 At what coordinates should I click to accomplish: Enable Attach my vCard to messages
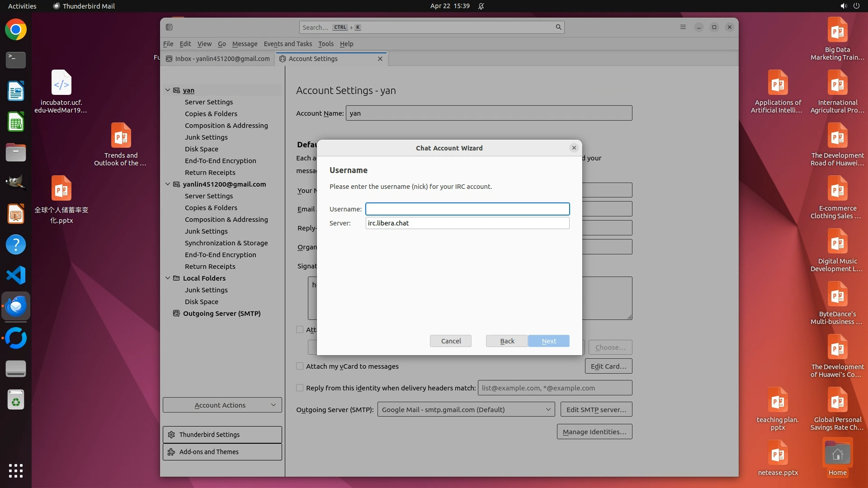coord(300,366)
